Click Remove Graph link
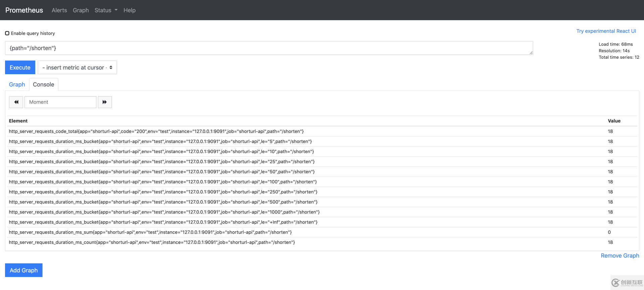 pyautogui.click(x=620, y=256)
